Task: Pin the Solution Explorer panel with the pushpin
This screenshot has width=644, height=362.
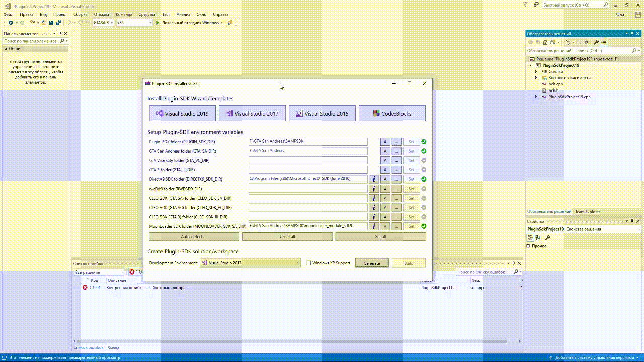Action: tap(633, 34)
